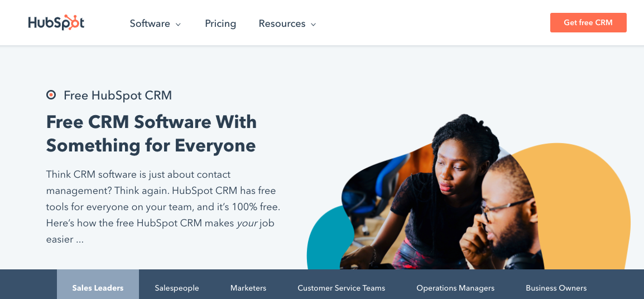Viewport: 644px width, 299px height.
Task: Click the target icon beside Free HubSpot CRM
Action: point(51,95)
